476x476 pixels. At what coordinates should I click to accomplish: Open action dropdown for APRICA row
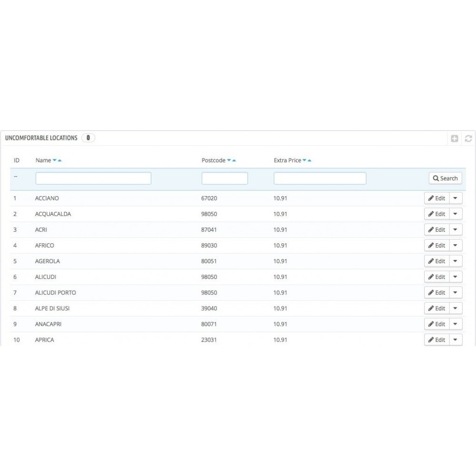pos(456,340)
